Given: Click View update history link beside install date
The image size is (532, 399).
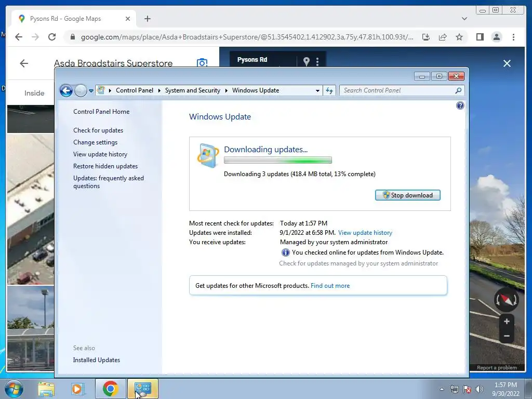Looking at the screenshot, I should click(x=365, y=233).
